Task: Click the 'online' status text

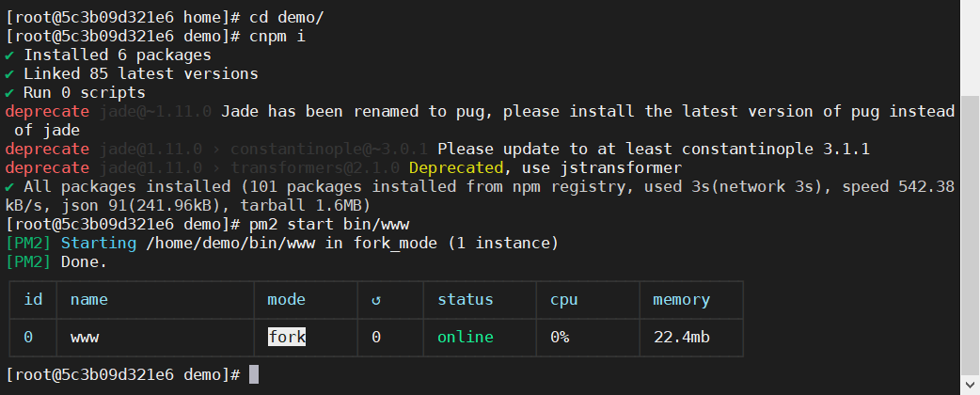Action: coord(466,338)
